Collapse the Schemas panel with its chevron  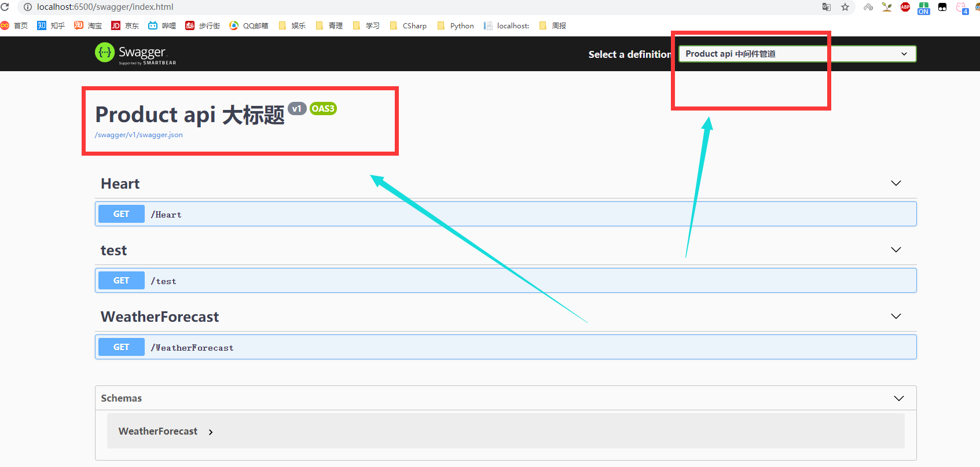[899, 398]
